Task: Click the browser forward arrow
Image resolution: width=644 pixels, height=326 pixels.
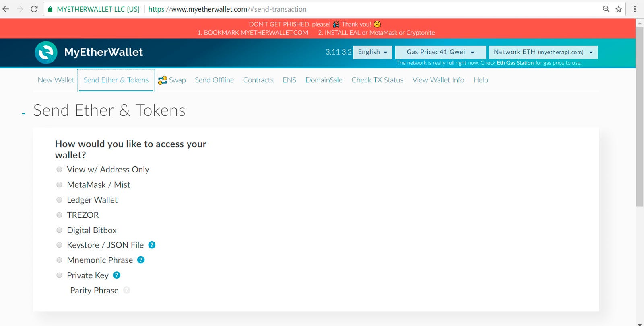Action: point(20,9)
